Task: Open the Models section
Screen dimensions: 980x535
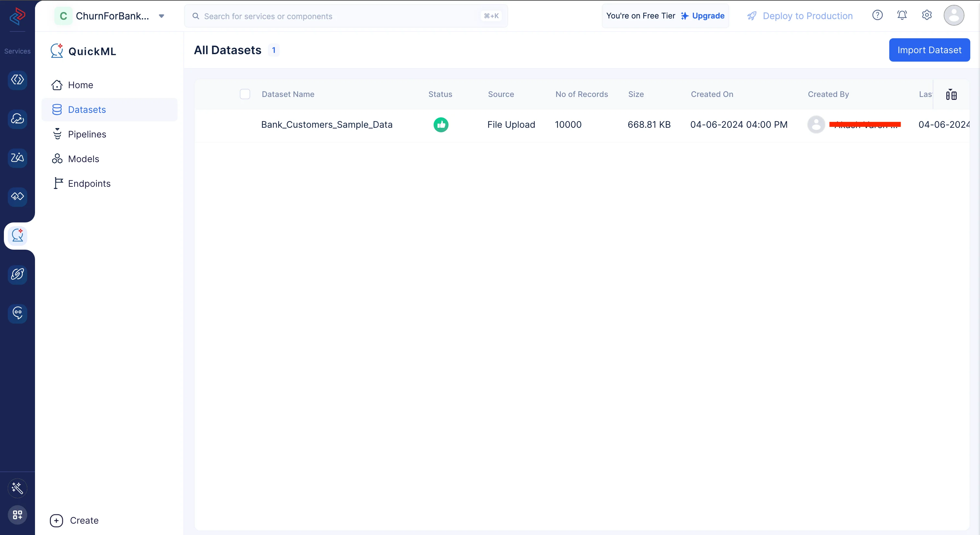Action: tap(83, 159)
